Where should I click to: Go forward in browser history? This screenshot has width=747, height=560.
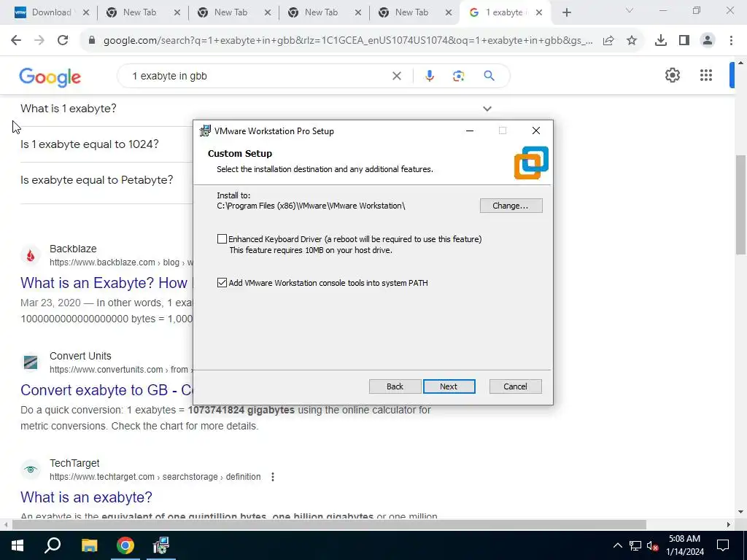(x=39, y=41)
